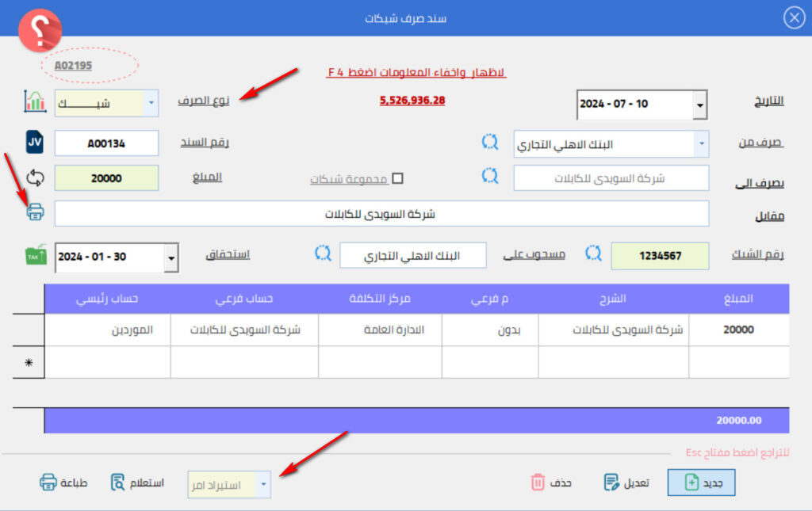This screenshot has height=511, width=812.
Task: Click the تعديل edit button
Action: 626,482
